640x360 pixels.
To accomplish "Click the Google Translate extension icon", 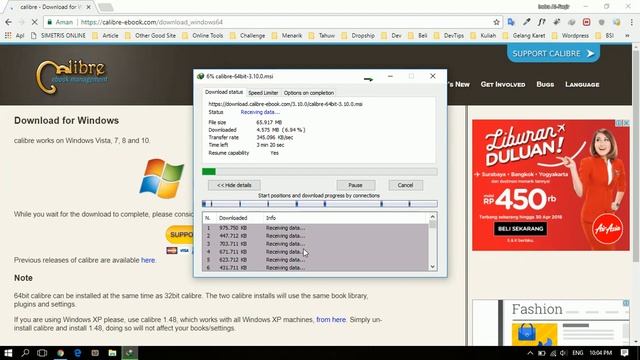I will click(x=511, y=22).
